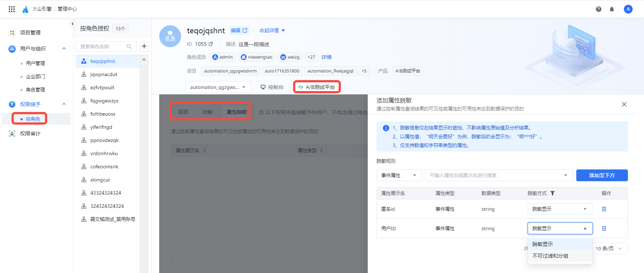Select role folhbeuoss
The height and width of the screenshot is (273, 644).
point(108,114)
